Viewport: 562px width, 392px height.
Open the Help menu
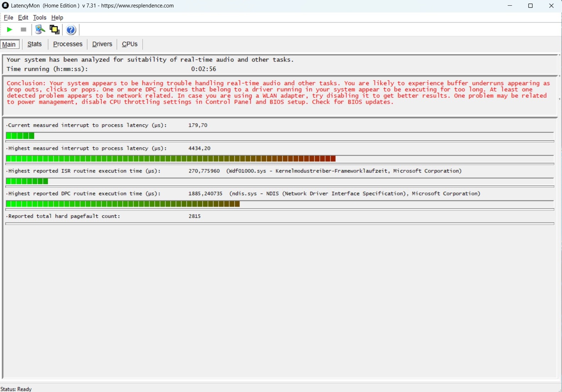pos(57,18)
